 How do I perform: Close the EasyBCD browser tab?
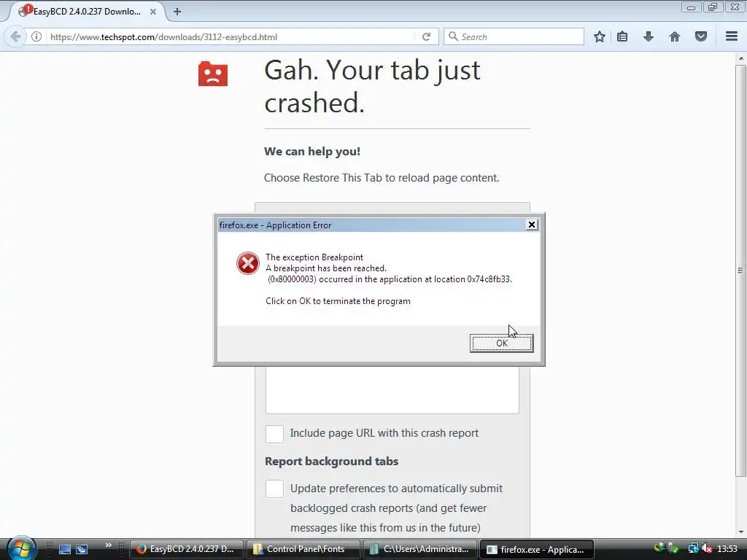pyautogui.click(x=153, y=12)
